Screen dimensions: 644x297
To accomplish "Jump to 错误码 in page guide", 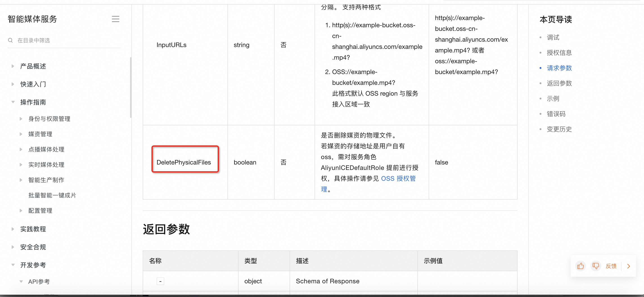I will point(556,114).
